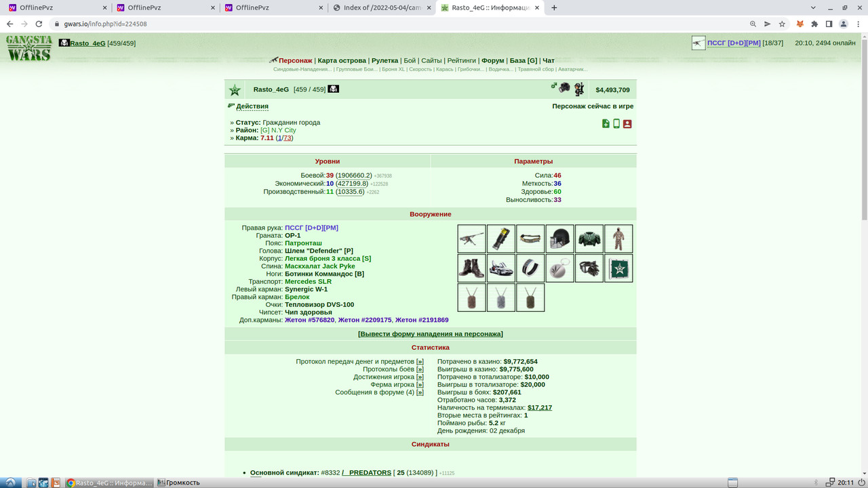Click the Синдовые-Нападения quick link
The height and width of the screenshot is (488, 868).
[x=302, y=69]
